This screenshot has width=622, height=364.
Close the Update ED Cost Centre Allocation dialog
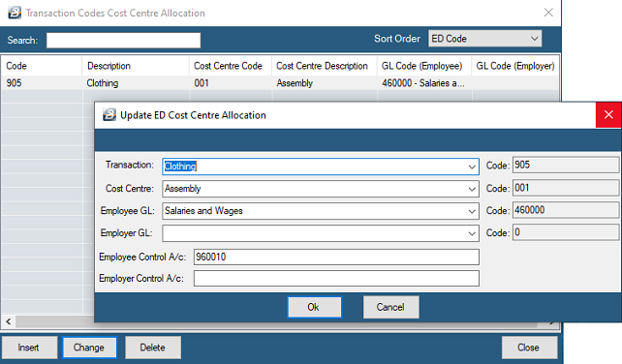(x=608, y=115)
